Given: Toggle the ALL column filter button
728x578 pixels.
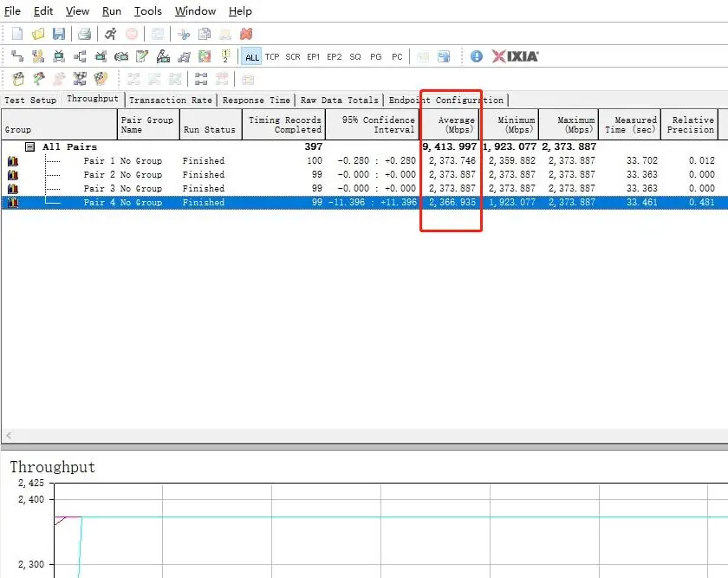Looking at the screenshot, I should 251,57.
